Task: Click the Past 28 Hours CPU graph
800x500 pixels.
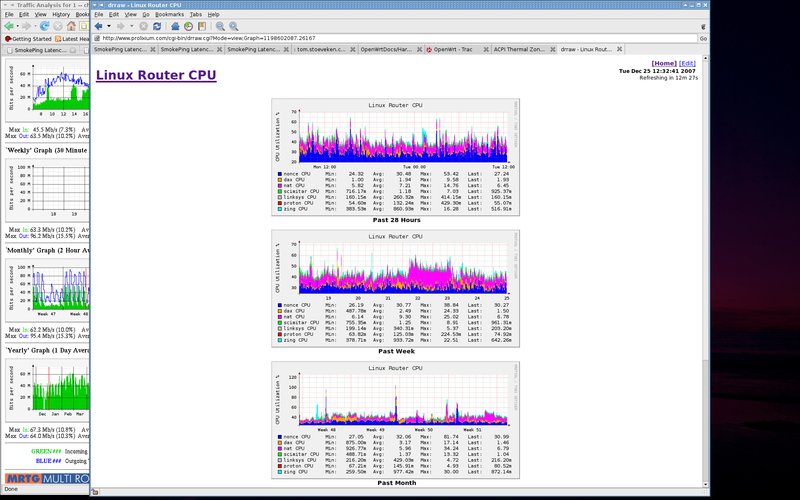Action: click(395, 157)
